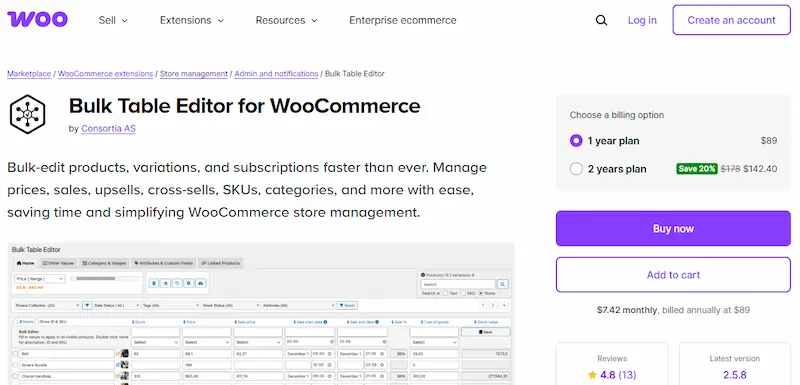Click the search input field in the editor
This screenshot has height=385, width=800.
point(458,284)
